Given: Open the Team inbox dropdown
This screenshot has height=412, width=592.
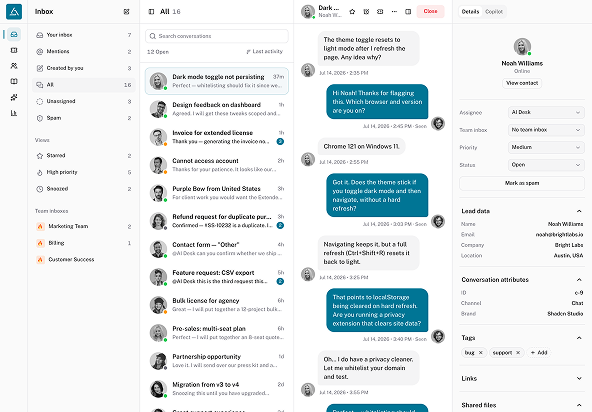Looking at the screenshot, I should [546, 130].
